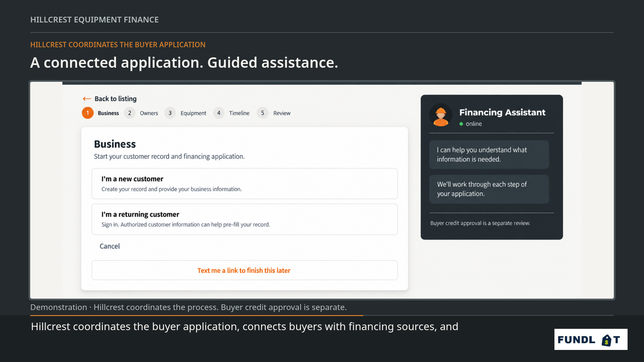Select step 1 orange circle
The width and height of the screenshot is (644, 362).
(88, 113)
